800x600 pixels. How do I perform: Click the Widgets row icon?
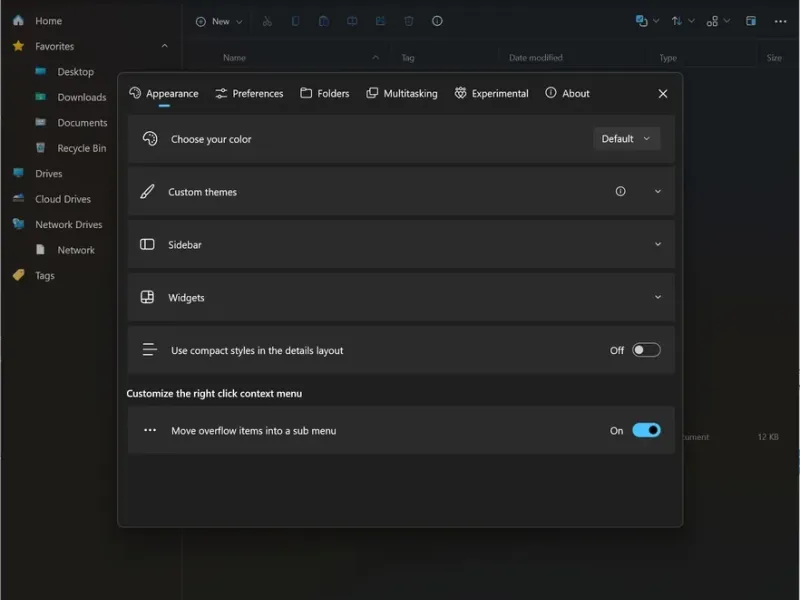pos(147,297)
